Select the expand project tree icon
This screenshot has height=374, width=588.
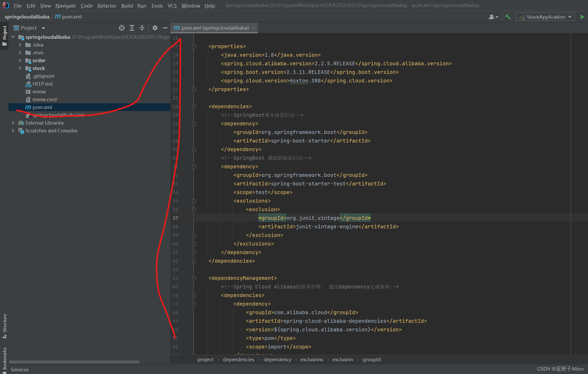[x=132, y=28]
